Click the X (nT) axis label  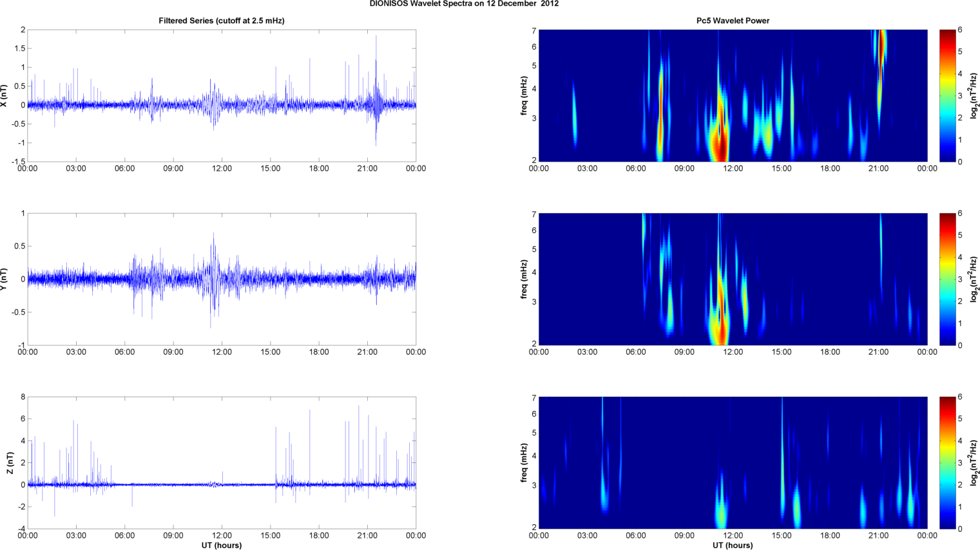click(5, 95)
